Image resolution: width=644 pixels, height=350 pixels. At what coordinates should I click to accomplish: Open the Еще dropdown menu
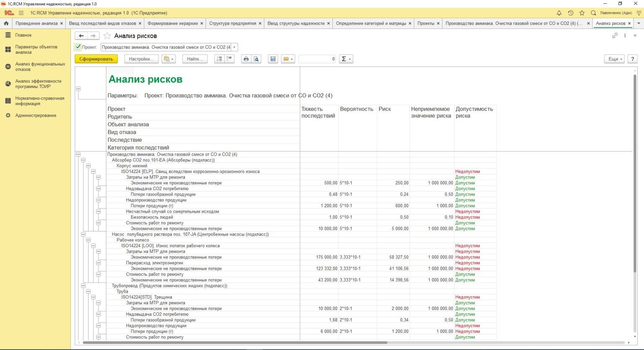pyautogui.click(x=615, y=59)
